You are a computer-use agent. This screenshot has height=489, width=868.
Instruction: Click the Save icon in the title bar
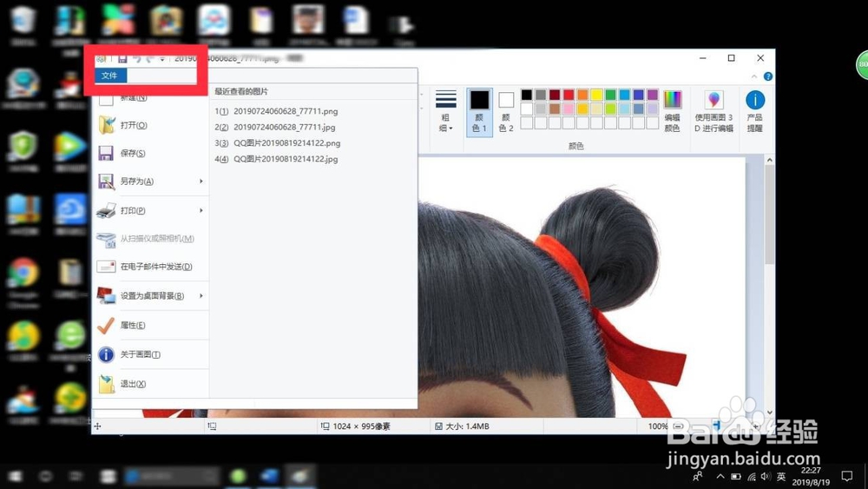122,59
